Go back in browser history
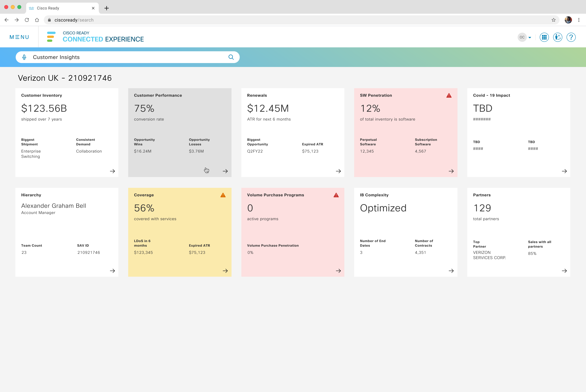586x392 pixels. (x=7, y=20)
